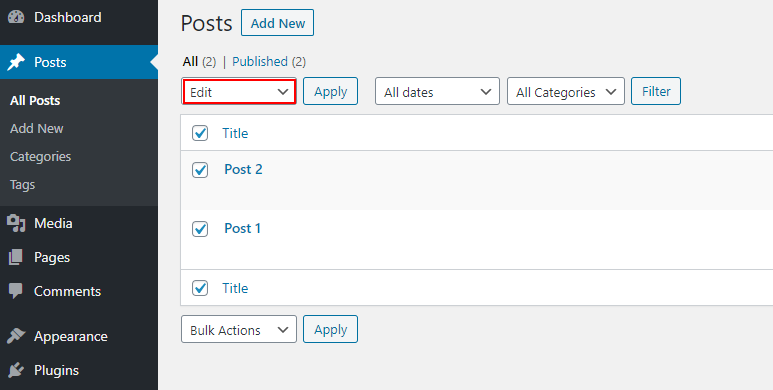This screenshot has height=390, width=773.
Task: Show All posts view link
Action: coord(190,62)
